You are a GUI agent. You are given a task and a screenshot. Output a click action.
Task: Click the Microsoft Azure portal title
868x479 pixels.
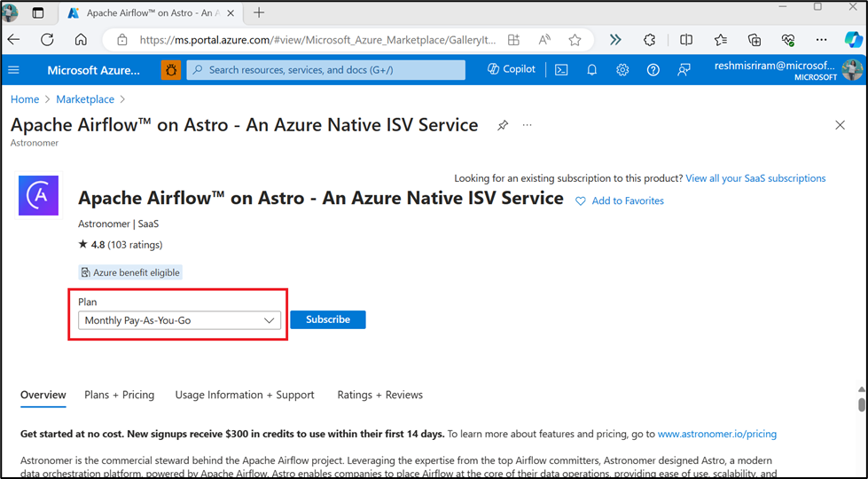tap(94, 70)
